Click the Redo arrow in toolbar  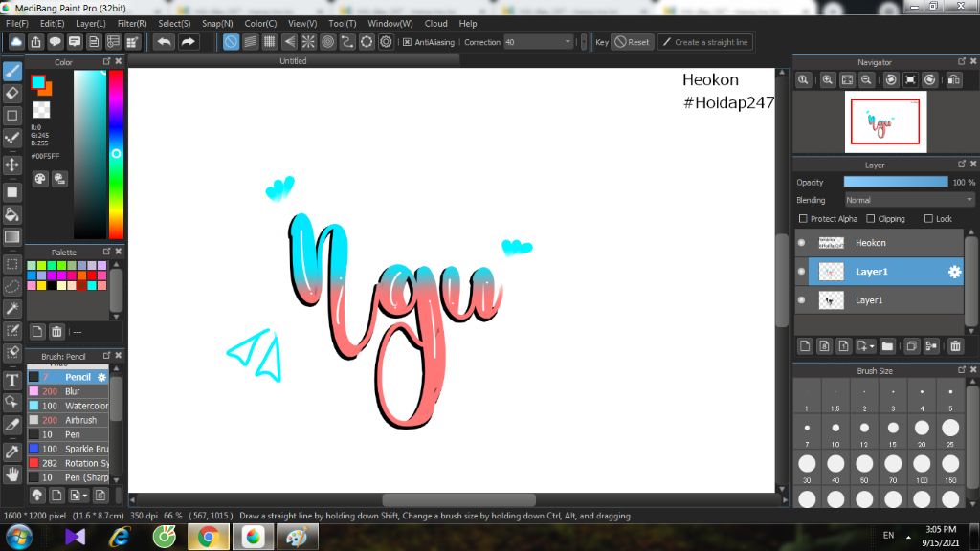pos(188,42)
